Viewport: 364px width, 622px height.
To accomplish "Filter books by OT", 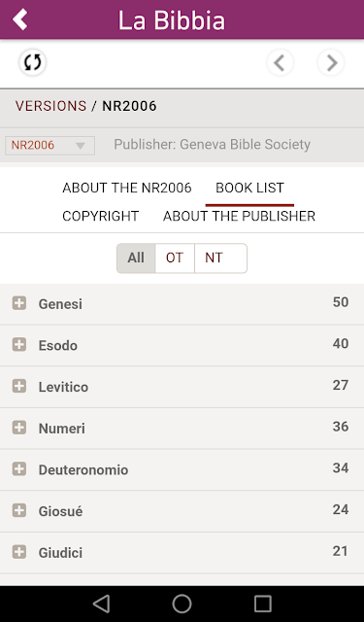I will tap(175, 258).
